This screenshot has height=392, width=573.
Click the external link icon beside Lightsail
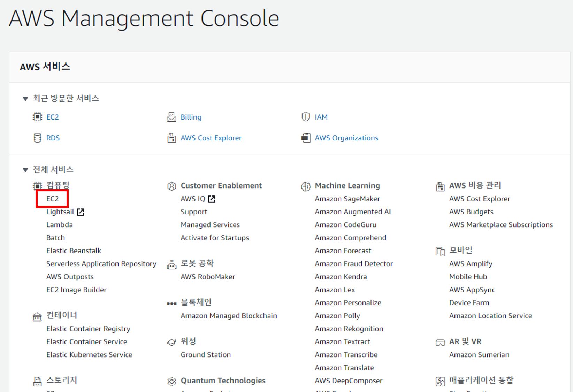[81, 212]
